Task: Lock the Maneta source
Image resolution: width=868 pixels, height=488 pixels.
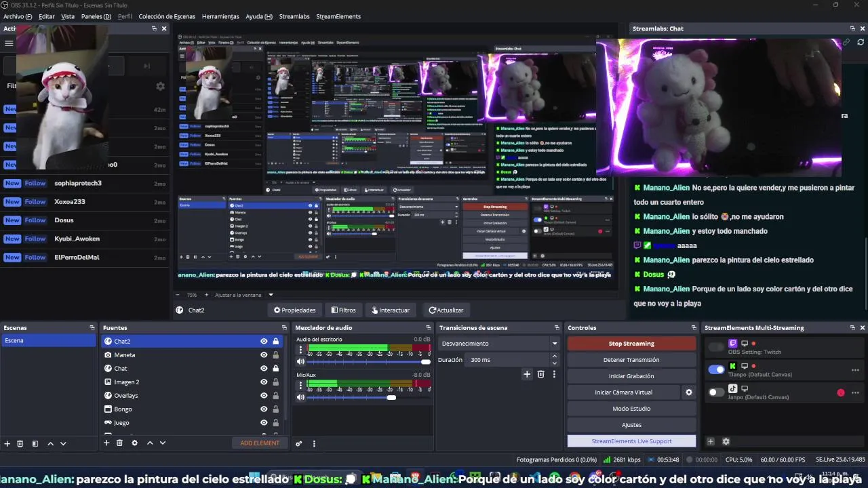Action: 275,355
